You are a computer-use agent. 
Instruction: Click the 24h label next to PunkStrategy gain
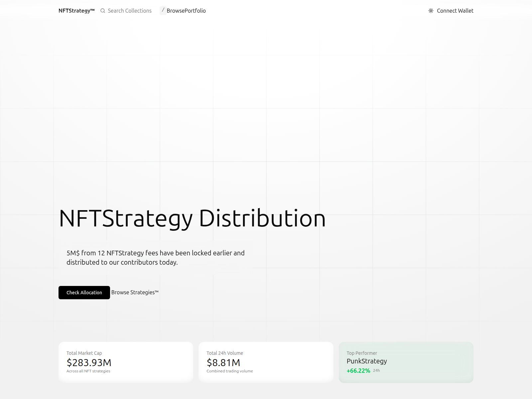pyautogui.click(x=376, y=370)
